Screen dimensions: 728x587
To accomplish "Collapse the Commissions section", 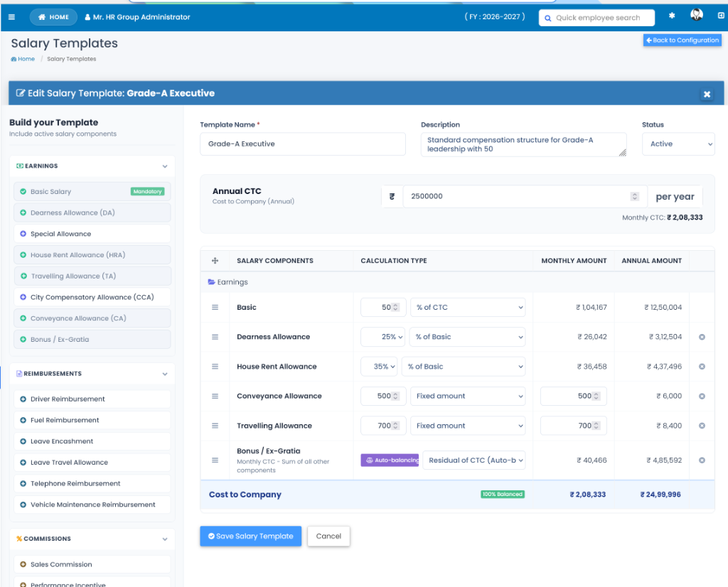I will pos(165,539).
